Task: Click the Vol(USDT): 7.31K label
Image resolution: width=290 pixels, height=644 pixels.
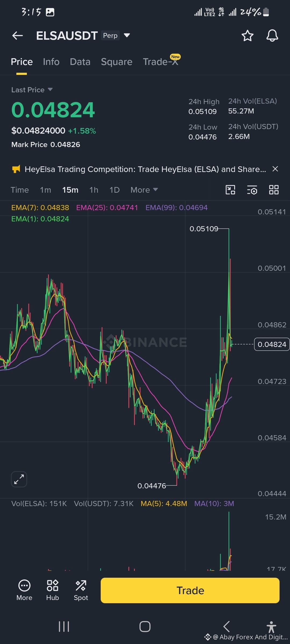Action: click(104, 503)
